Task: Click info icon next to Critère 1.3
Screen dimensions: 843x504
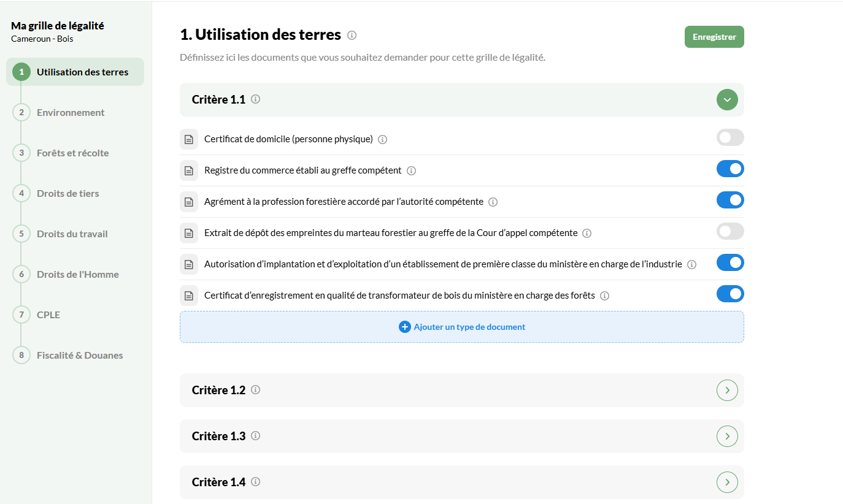Action: click(256, 436)
